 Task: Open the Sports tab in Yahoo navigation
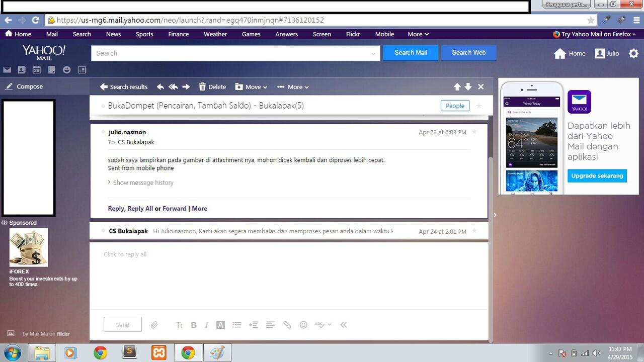pyautogui.click(x=144, y=34)
